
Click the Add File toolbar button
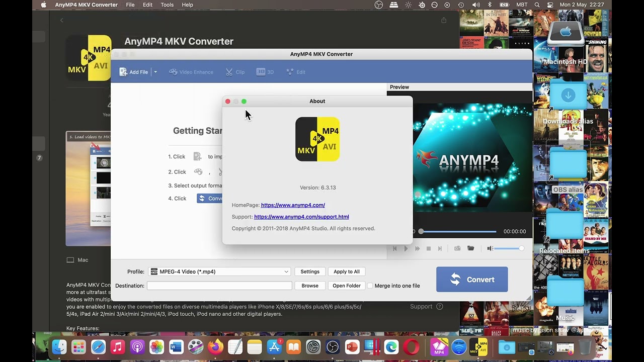[x=133, y=72]
